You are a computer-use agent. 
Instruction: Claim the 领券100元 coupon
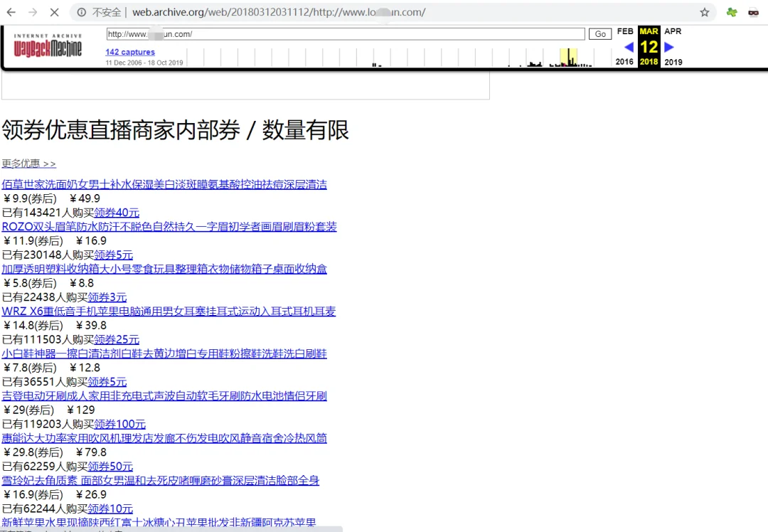(120, 424)
